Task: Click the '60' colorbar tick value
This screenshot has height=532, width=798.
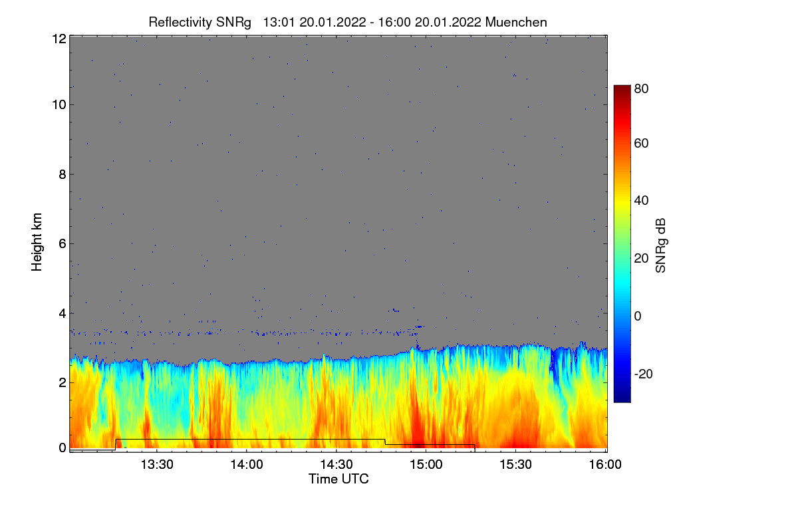Action: point(641,144)
